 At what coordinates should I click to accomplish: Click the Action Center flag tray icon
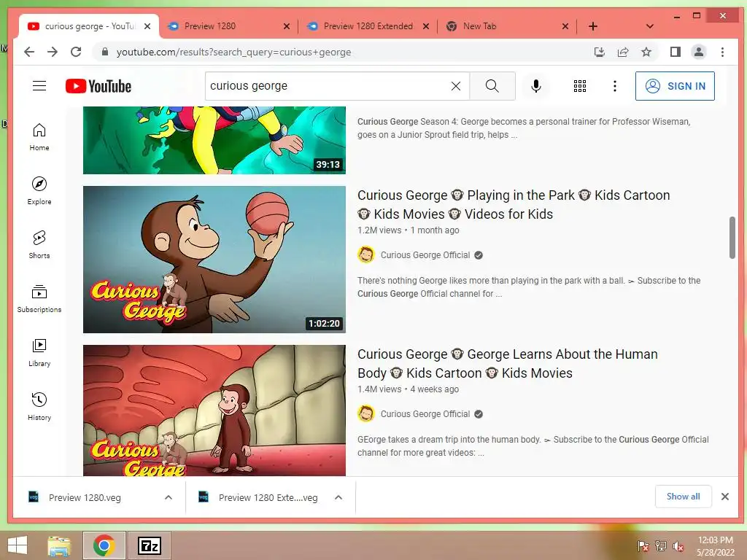(643, 546)
